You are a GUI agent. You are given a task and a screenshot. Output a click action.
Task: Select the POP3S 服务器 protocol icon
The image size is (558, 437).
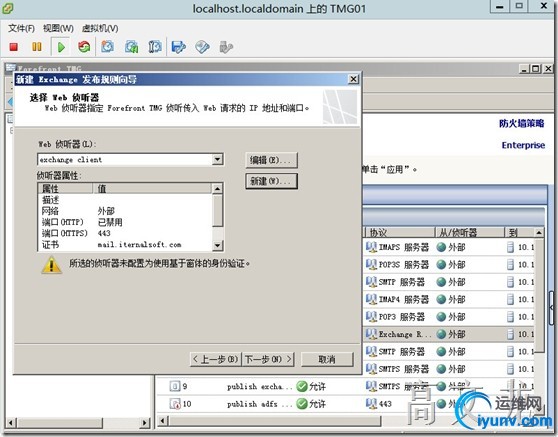pos(371,264)
